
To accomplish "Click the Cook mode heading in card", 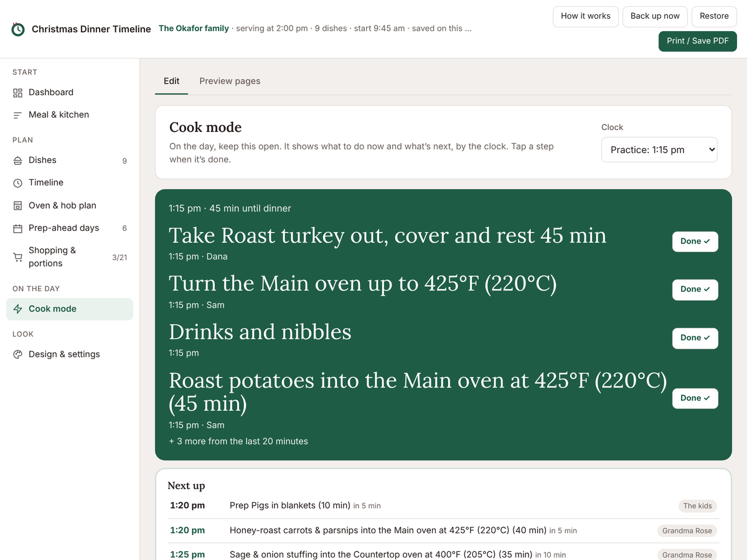I will point(205,128).
